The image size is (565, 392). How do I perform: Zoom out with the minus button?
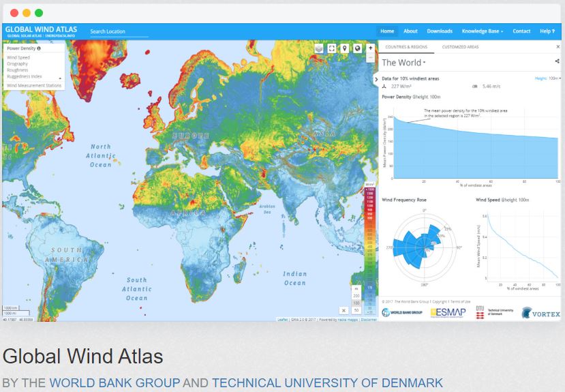371,58
